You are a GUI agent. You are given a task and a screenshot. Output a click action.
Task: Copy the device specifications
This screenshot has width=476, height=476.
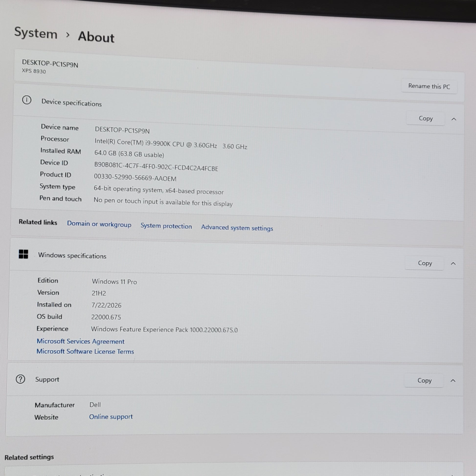pyautogui.click(x=426, y=118)
